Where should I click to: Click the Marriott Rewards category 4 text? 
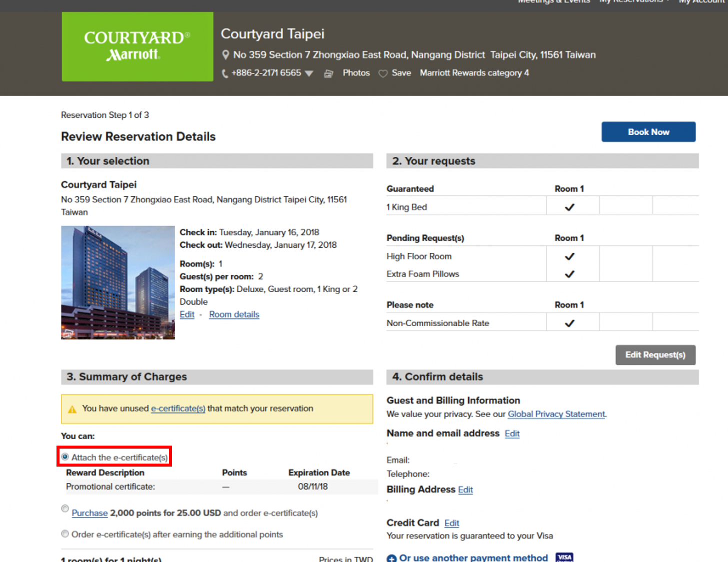point(474,73)
